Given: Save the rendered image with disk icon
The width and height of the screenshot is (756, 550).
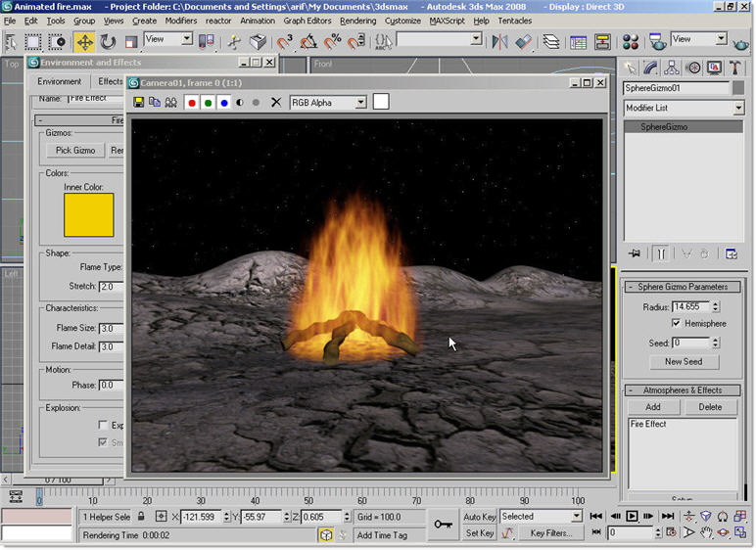Looking at the screenshot, I should (139, 102).
